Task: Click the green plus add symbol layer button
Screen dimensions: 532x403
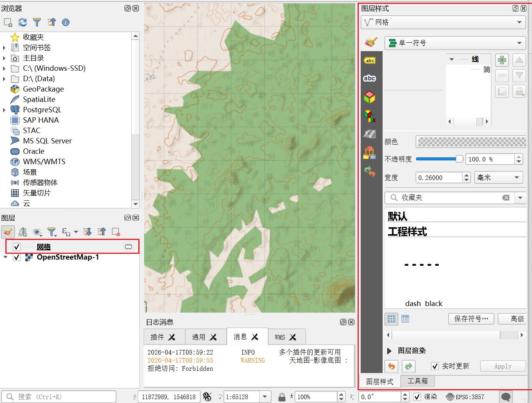Action: 502,60
